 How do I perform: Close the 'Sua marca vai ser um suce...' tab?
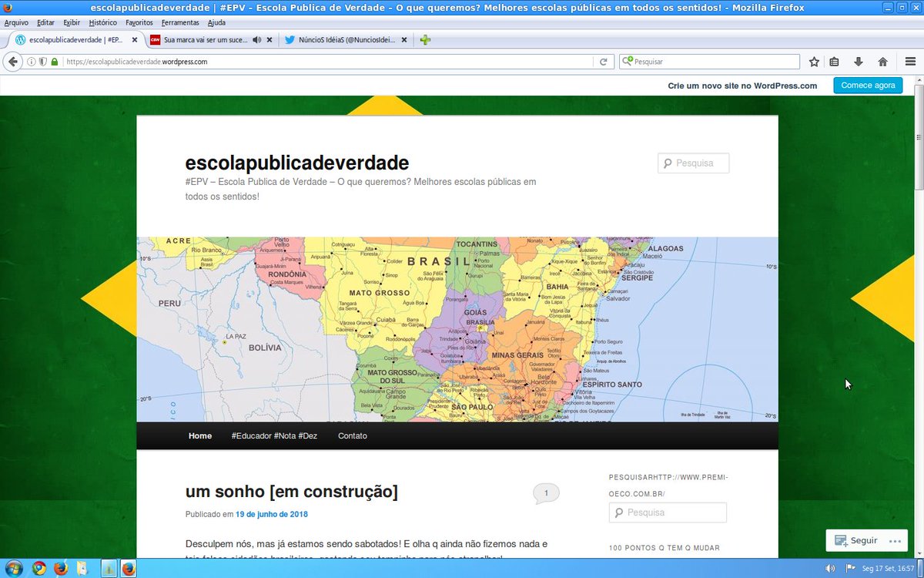(x=269, y=40)
